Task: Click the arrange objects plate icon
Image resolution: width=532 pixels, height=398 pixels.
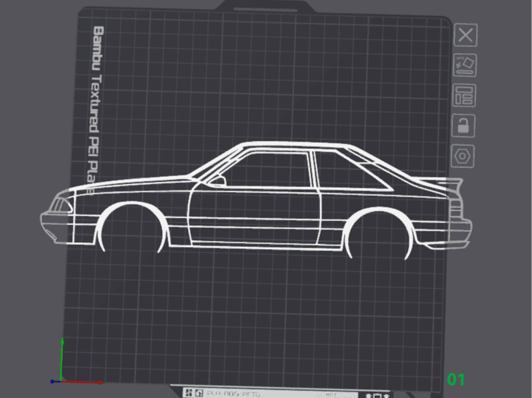Action: [464, 95]
